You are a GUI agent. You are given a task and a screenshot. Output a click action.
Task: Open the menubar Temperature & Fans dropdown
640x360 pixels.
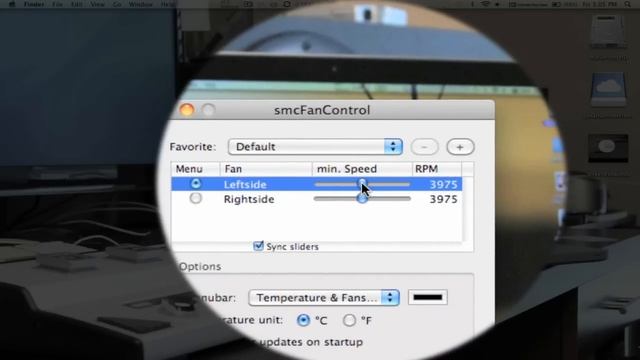point(324,298)
